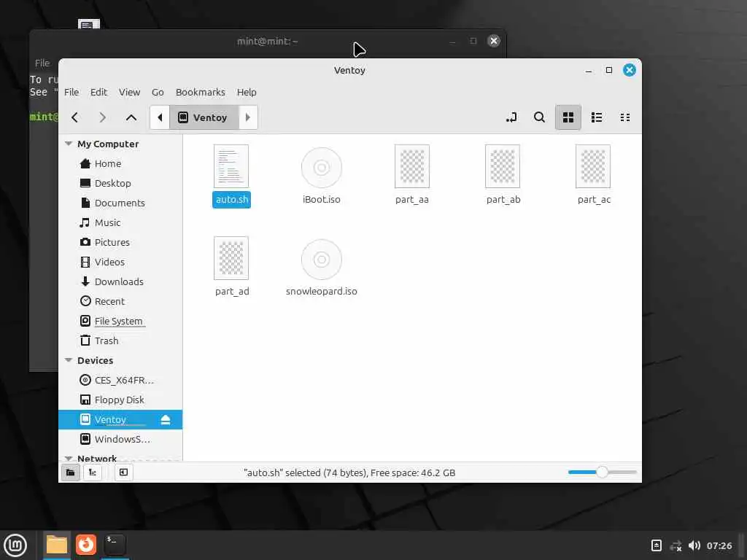Adjust the icon zoom slider
Viewport: 747px width, 560px height.
pos(602,472)
